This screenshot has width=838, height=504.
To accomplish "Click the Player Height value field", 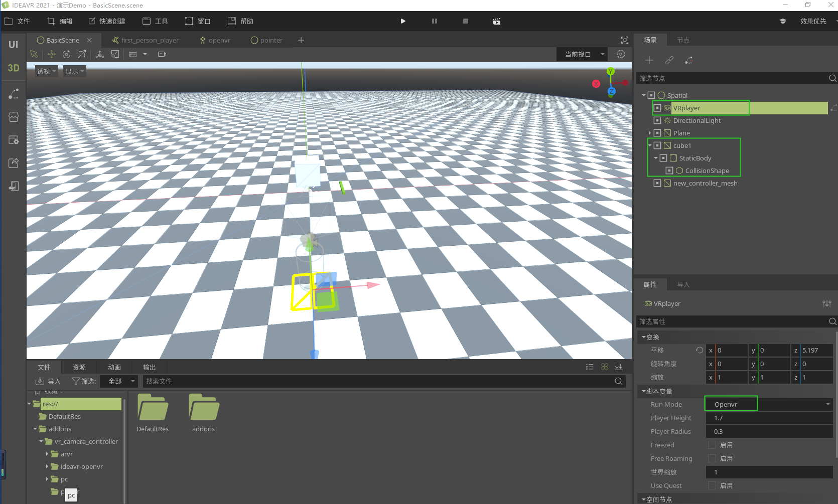I will click(769, 418).
